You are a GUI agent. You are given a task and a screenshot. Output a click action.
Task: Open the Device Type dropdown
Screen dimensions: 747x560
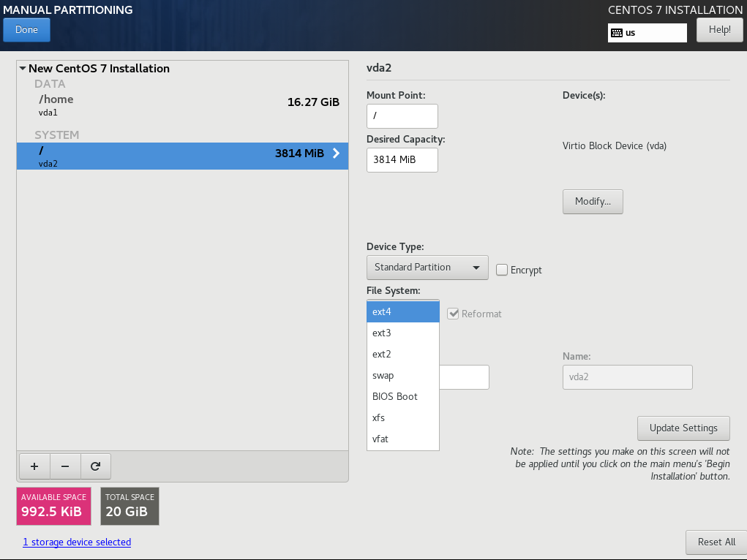click(x=427, y=267)
